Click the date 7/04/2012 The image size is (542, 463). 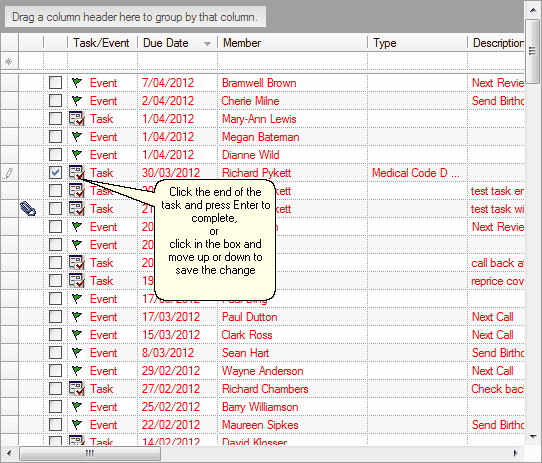[168, 83]
